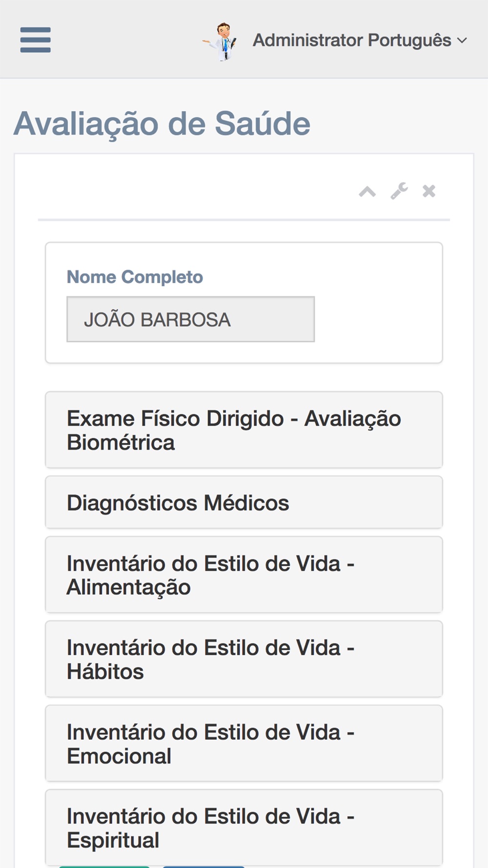This screenshot has width=488, height=868.
Task: Click the Nome Completo field label
Action: pos(135,277)
